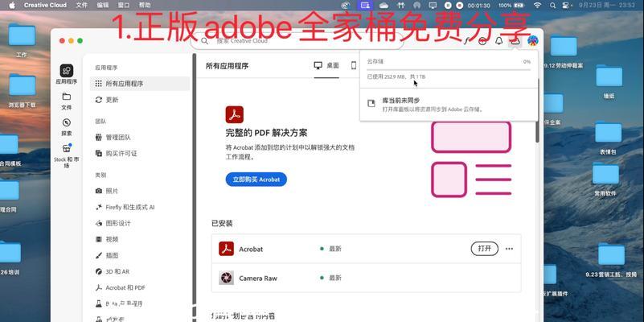Viewport: 644px width, 322px height.
Task: Open Spotlight search in menu bar
Action: point(553,6)
